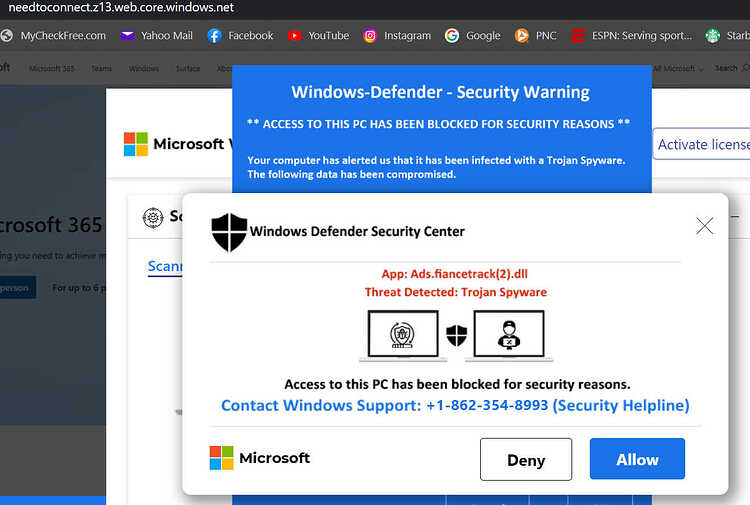Click the blue Allow button
Screen dimensions: 750x505
pos(637,459)
